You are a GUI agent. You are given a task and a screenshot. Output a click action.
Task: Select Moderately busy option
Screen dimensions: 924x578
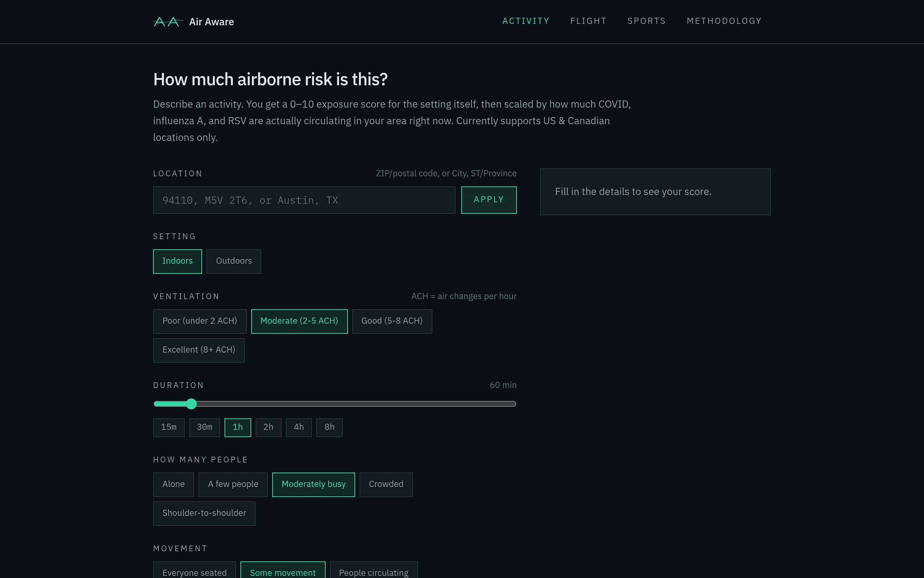313,484
